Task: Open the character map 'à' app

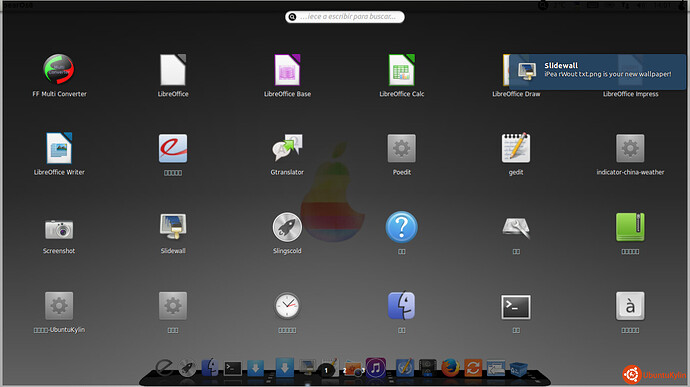Action: (x=630, y=306)
